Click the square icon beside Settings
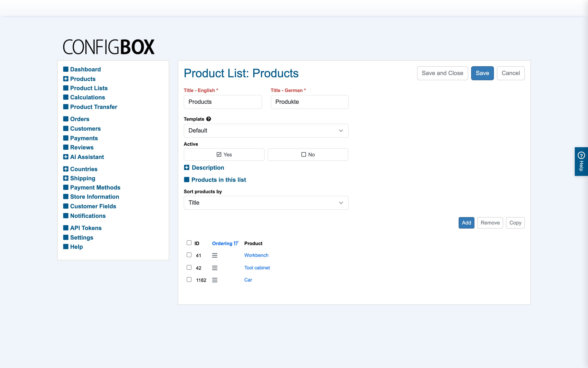This screenshot has width=588, height=368. click(66, 237)
